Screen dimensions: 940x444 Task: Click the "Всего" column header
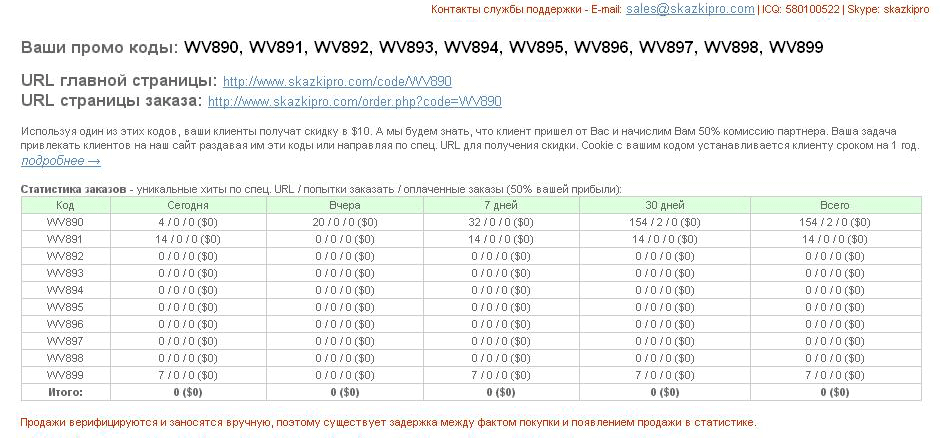[x=834, y=205]
